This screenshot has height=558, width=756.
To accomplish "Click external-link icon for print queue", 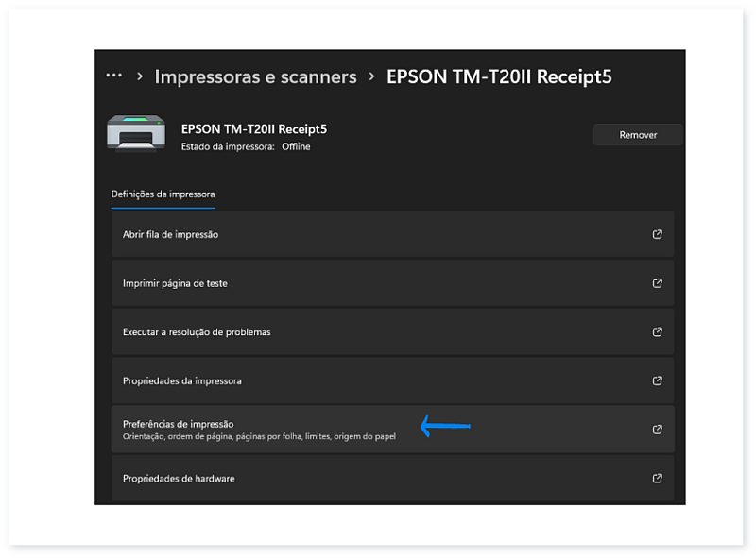I will pos(658,234).
